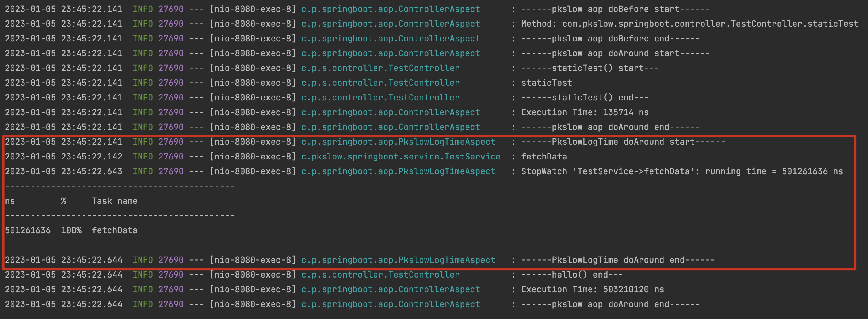Click the timestamp 23:45:22.643 in log

click(x=92, y=171)
